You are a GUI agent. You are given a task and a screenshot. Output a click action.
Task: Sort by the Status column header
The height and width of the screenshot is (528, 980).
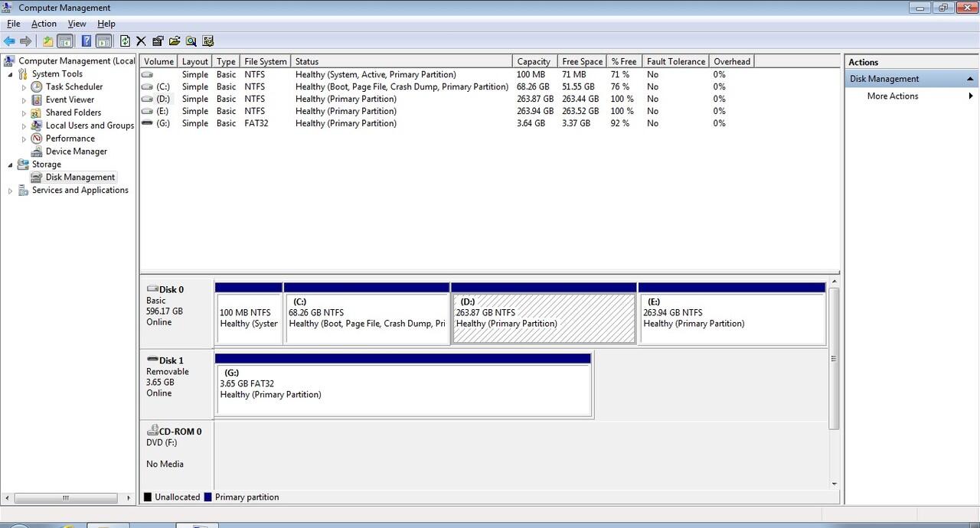(401, 61)
